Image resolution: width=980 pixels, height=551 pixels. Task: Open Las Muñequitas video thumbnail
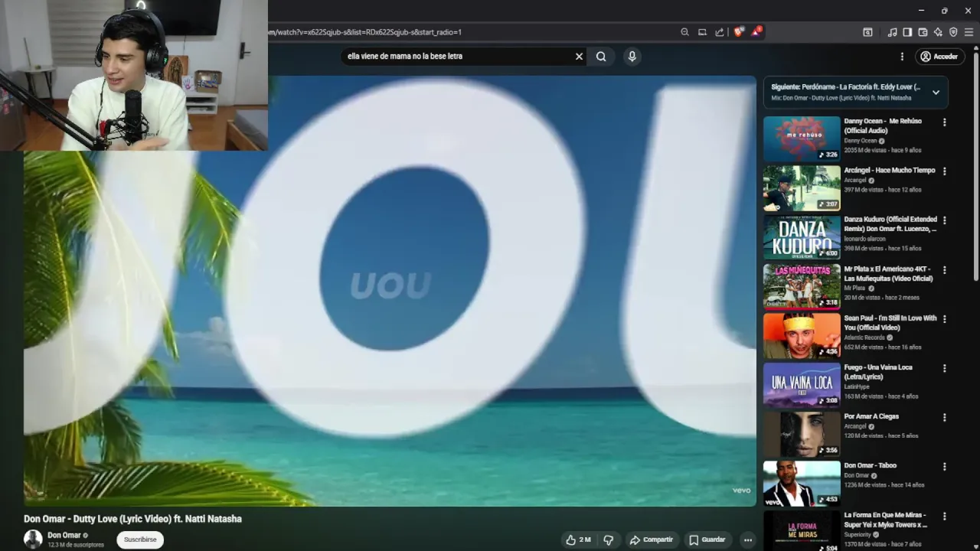pos(802,286)
